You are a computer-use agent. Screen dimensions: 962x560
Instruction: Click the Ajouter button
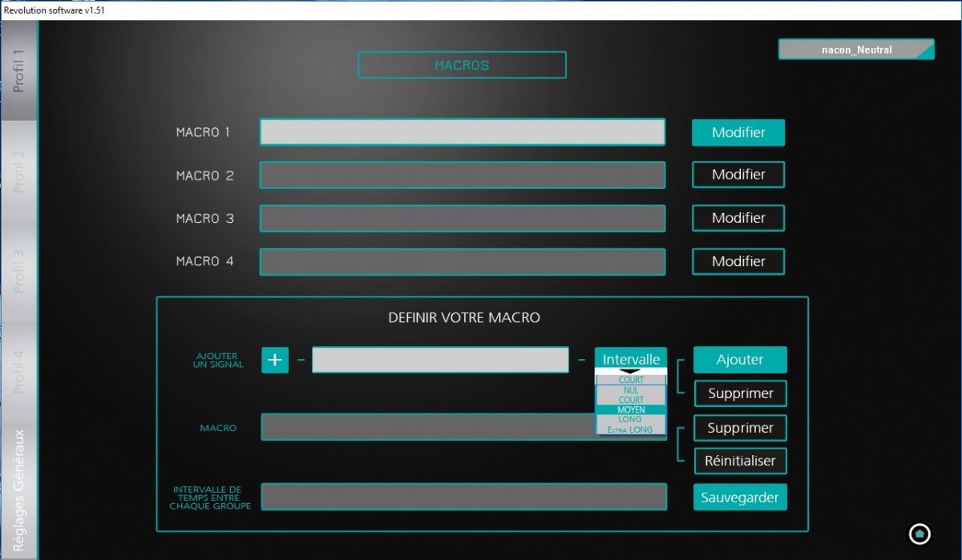point(740,360)
